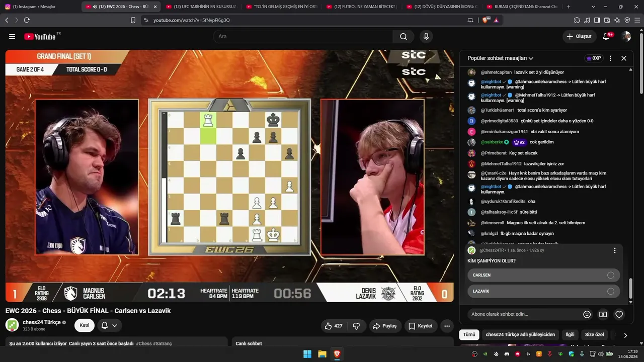Viewport: 644px width, 362px height.
Task: Switch to the FUTBOL NE ZAMAN BİTECEK tab
Action: coord(362,7)
